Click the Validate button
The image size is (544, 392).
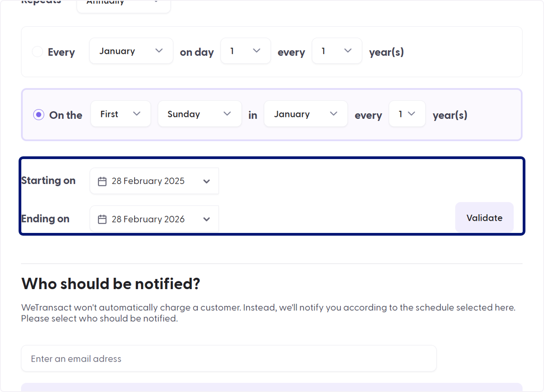484,218
